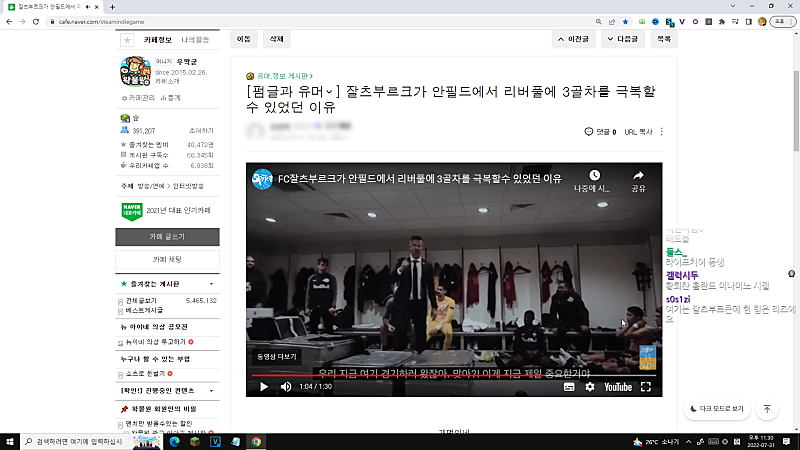Click the 이동 move button

244,39
